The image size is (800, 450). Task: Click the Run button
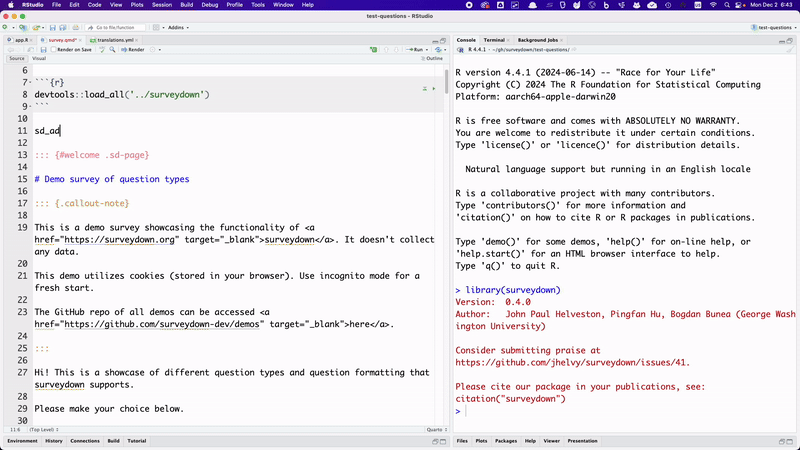[415, 49]
